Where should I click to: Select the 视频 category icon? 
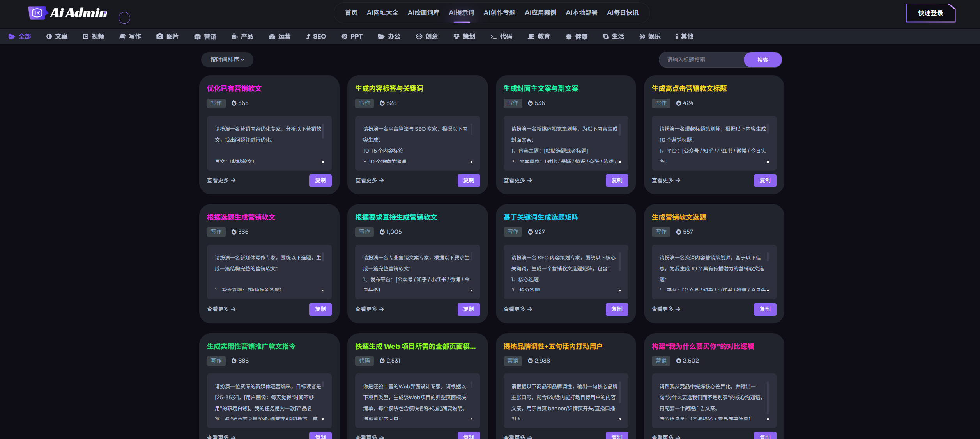click(x=86, y=36)
